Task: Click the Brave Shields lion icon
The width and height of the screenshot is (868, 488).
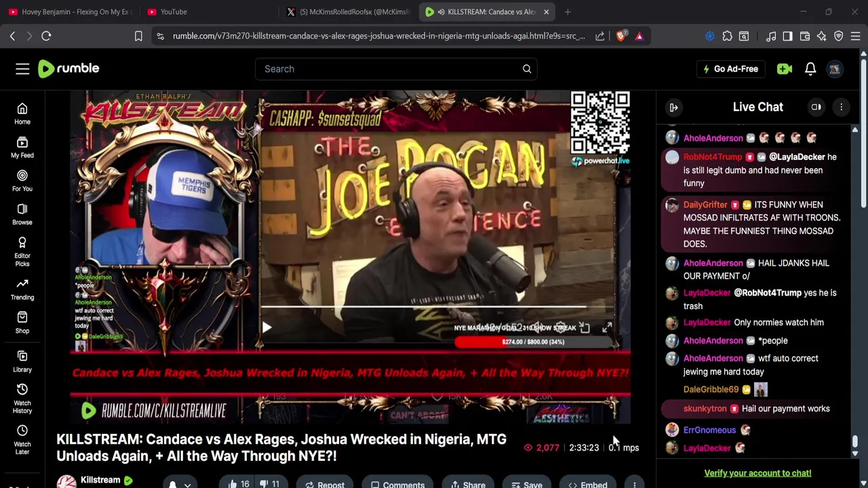Action: pos(620,36)
